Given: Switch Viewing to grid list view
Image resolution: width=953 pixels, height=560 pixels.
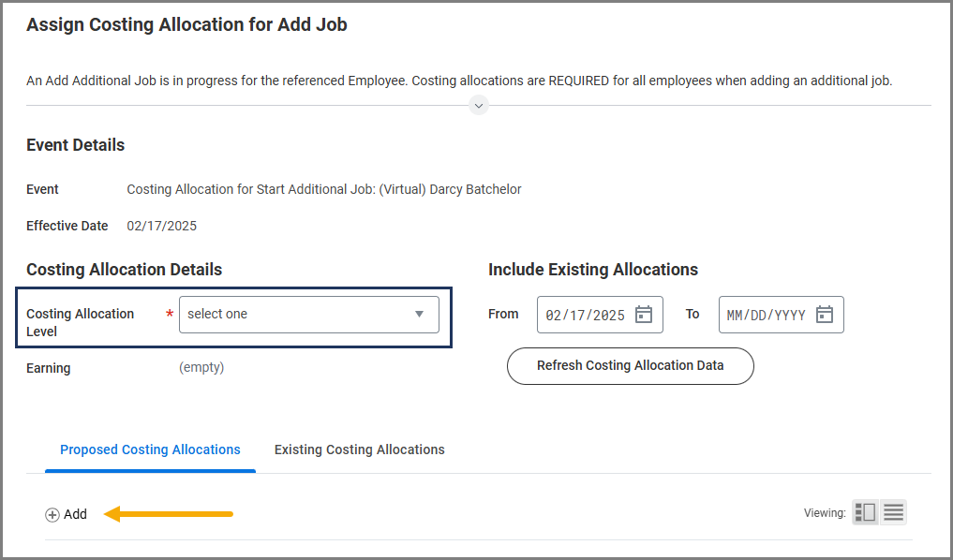Looking at the screenshot, I should point(893,512).
